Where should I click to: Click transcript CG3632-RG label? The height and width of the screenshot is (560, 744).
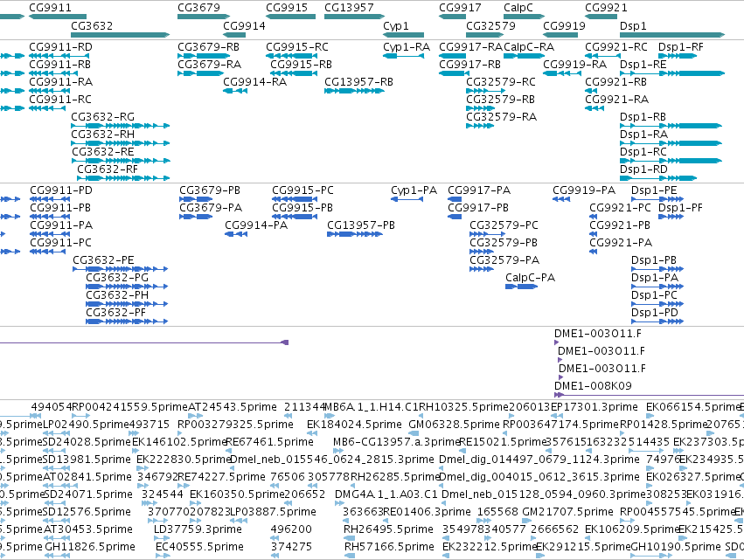click(x=102, y=117)
